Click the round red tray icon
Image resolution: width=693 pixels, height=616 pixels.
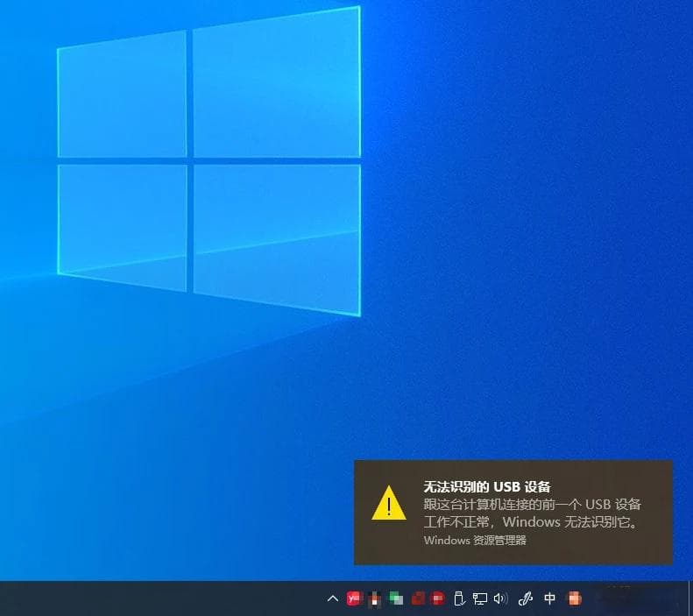click(x=438, y=598)
